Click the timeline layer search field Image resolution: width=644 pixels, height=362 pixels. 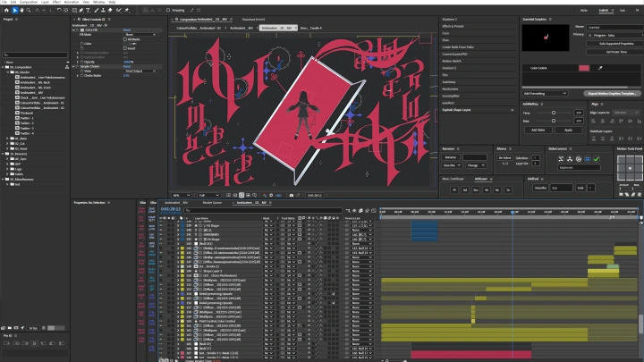pos(263,211)
